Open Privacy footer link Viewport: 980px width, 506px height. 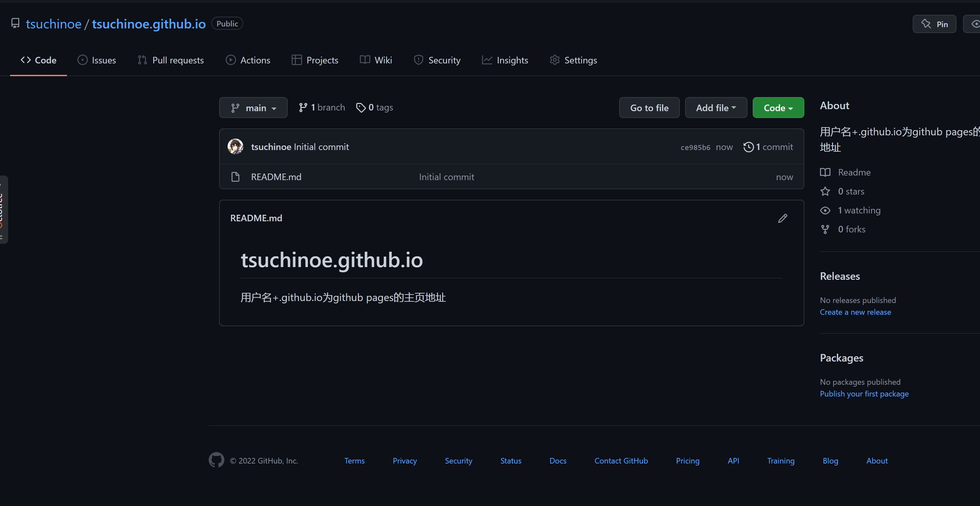tap(404, 461)
